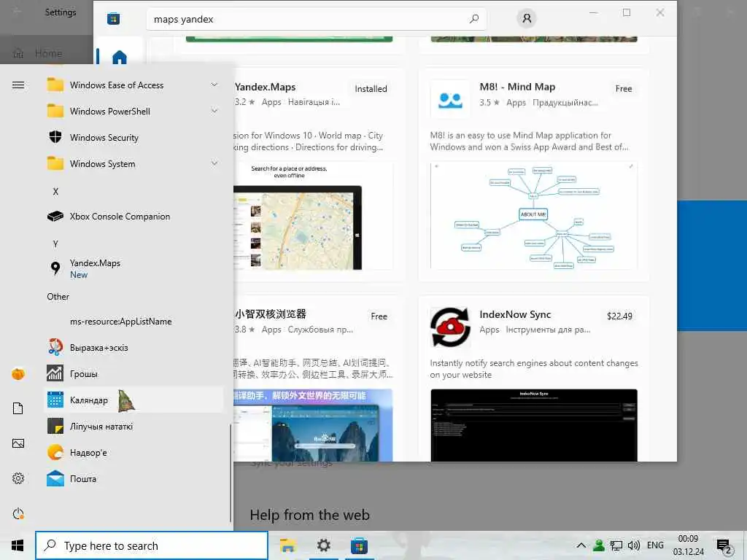Click Installed button on Yandex.Maps card
This screenshot has width=747, height=560.
coord(371,88)
